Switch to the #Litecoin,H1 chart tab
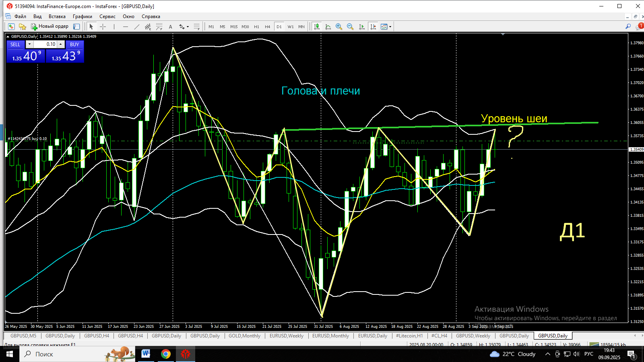Screen dimensions: 644x362 409,336
